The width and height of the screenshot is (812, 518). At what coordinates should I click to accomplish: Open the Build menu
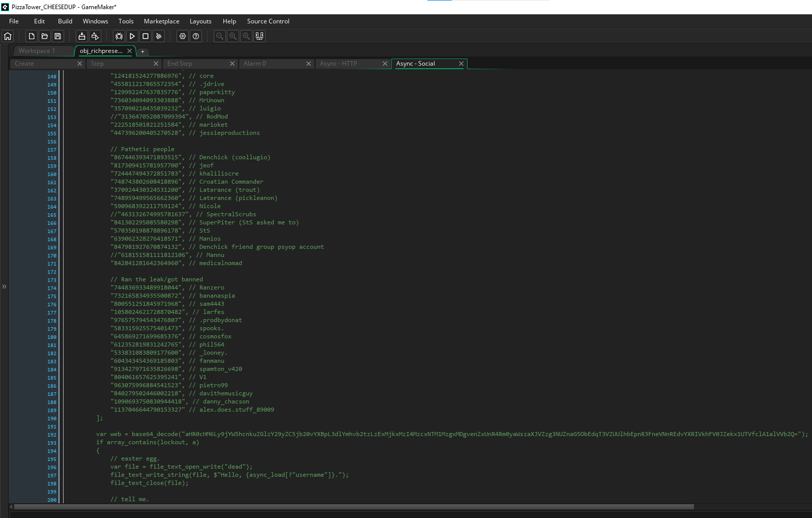[65, 21]
